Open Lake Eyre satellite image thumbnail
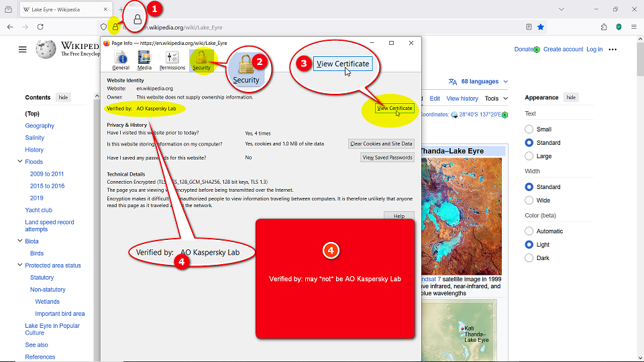The height and width of the screenshot is (362, 644). (462, 216)
